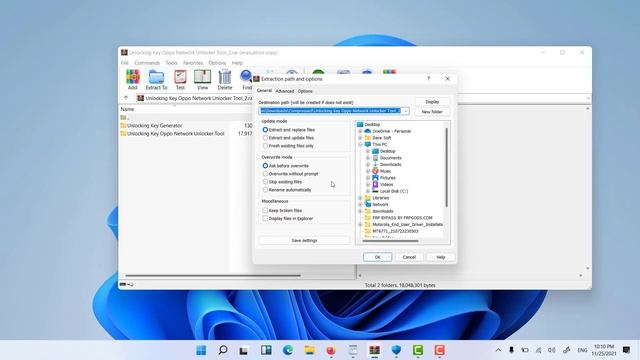Click the New folder button

pos(432,112)
